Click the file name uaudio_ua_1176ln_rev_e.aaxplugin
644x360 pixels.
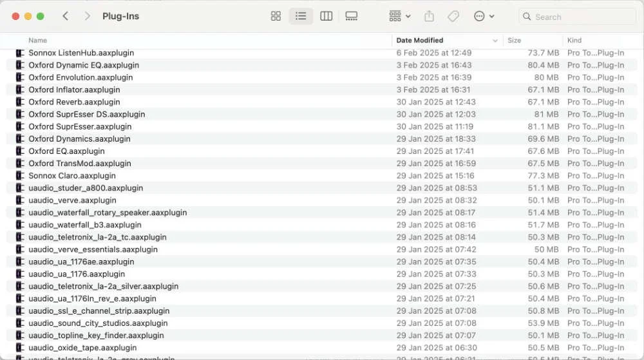[92, 299]
